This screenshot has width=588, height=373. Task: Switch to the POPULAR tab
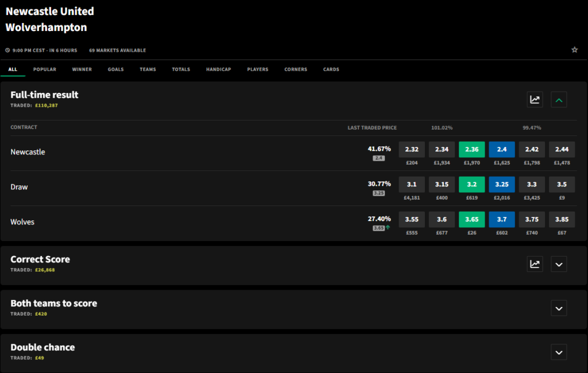(45, 69)
